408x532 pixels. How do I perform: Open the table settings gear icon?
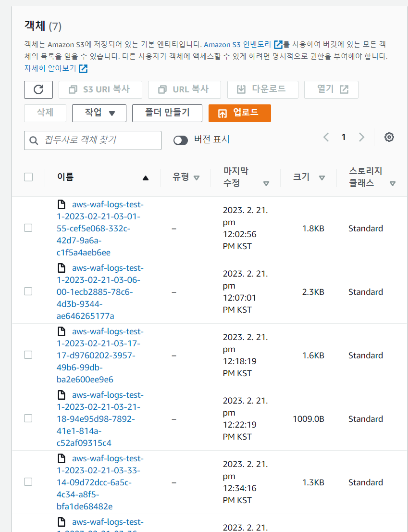tap(389, 138)
